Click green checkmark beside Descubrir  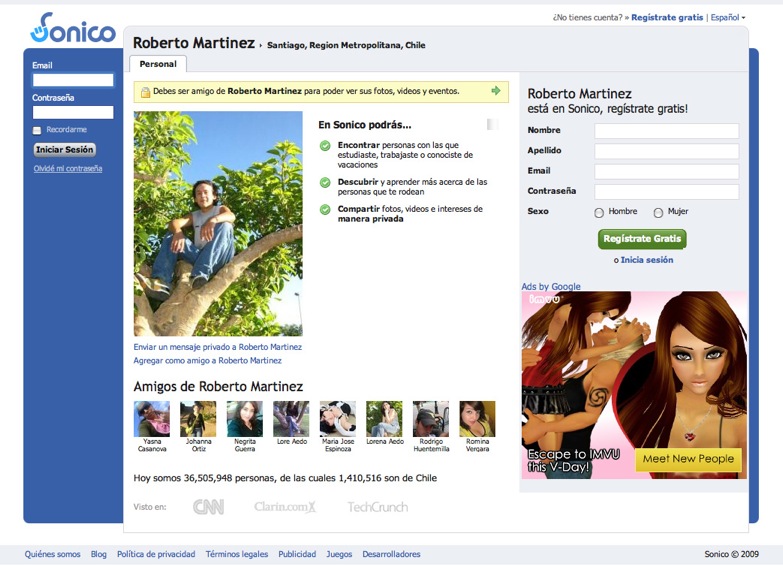[x=325, y=182]
